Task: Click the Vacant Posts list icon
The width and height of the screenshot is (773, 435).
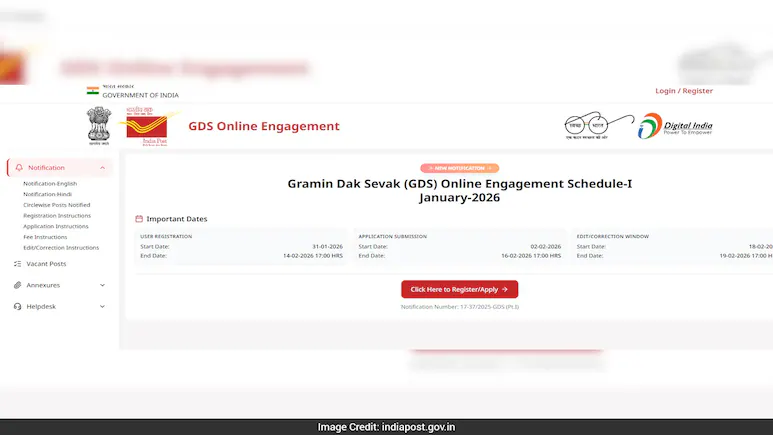Action: coord(17,264)
